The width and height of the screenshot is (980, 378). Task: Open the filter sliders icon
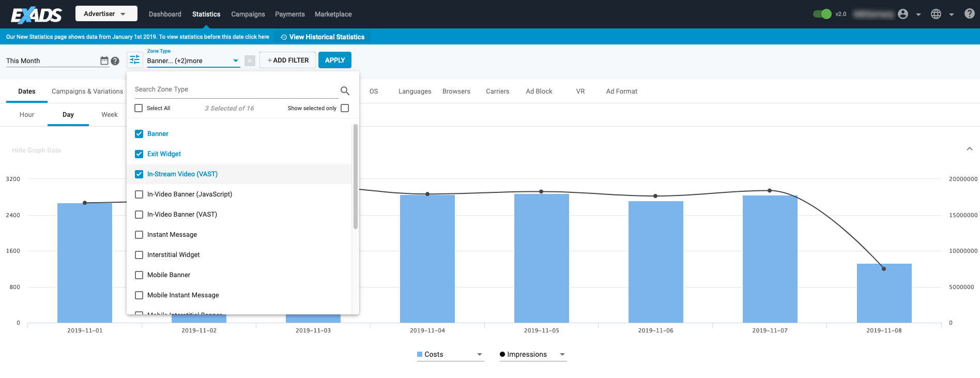[x=134, y=60]
